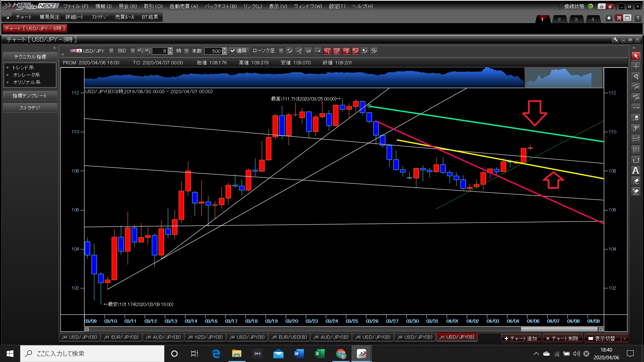
Task: Open the ローソク足 chart type dropdown
Action: pos(281,51)
